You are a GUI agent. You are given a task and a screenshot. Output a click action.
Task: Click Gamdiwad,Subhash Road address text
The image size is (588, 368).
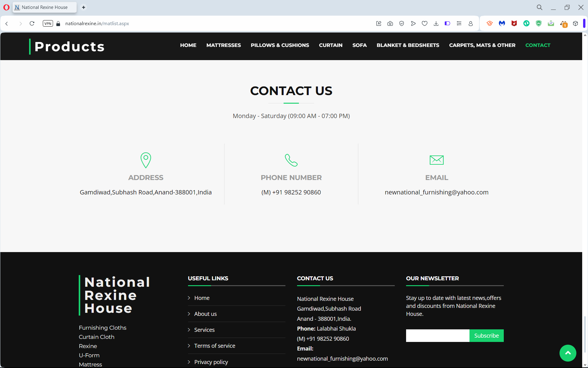(x=146, y=192)
